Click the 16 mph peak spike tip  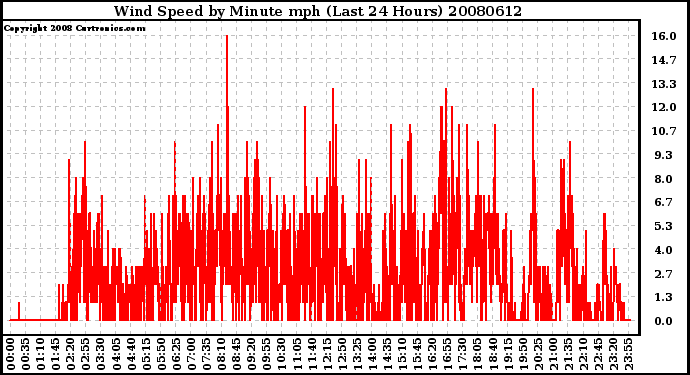click(x=227, y=37)
